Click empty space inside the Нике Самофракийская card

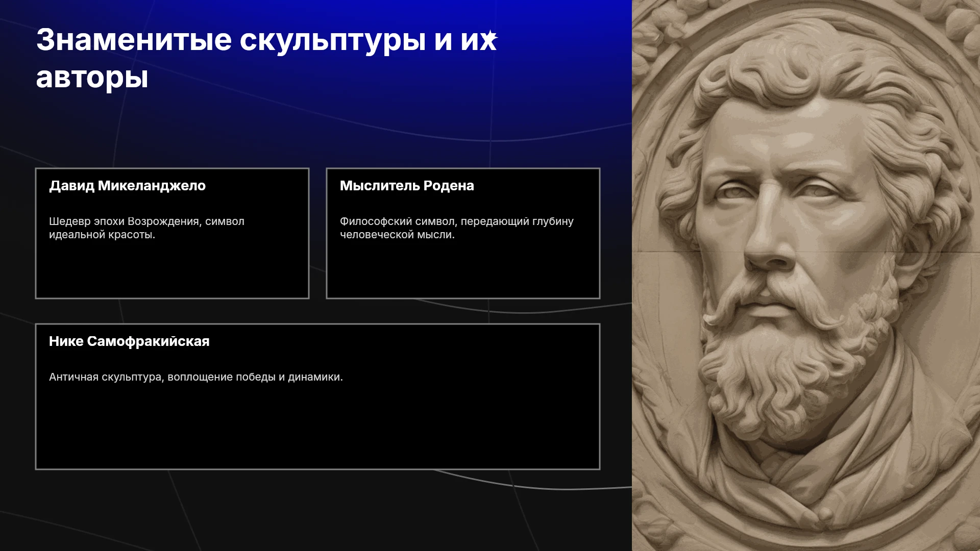click(317, 429)
